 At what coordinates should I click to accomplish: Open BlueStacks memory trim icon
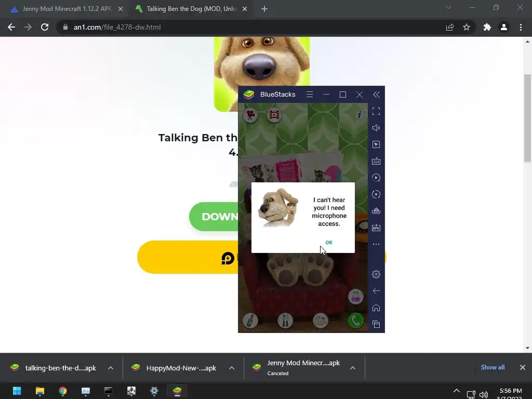coord(376,211)
